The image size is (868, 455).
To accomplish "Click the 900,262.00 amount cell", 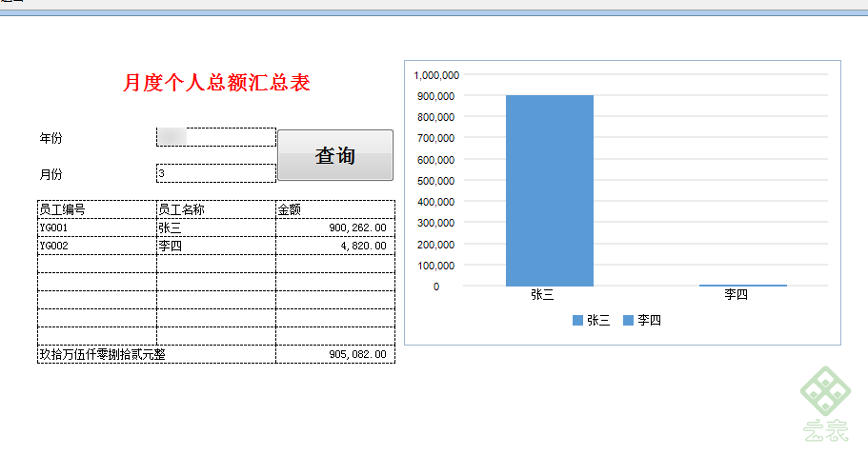I will pyautogui.click(x=335, y=227).
